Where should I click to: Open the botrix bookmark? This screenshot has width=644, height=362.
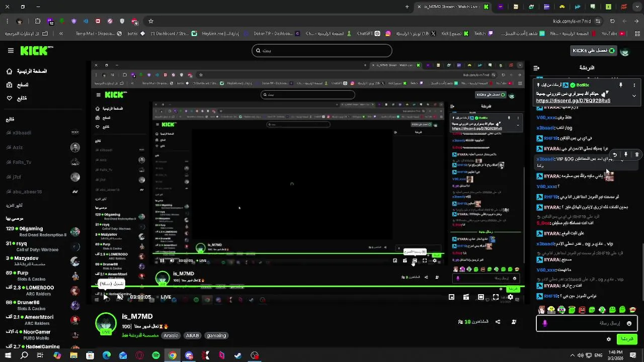137,34
